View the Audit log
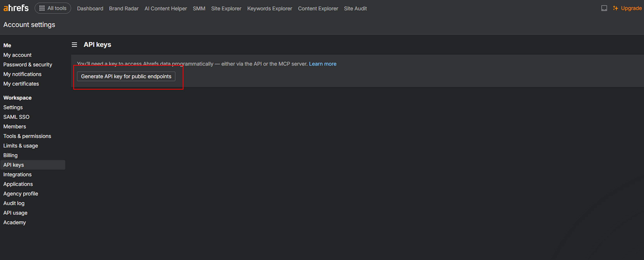This screenshot has width=644, height=260. [14, 203]
